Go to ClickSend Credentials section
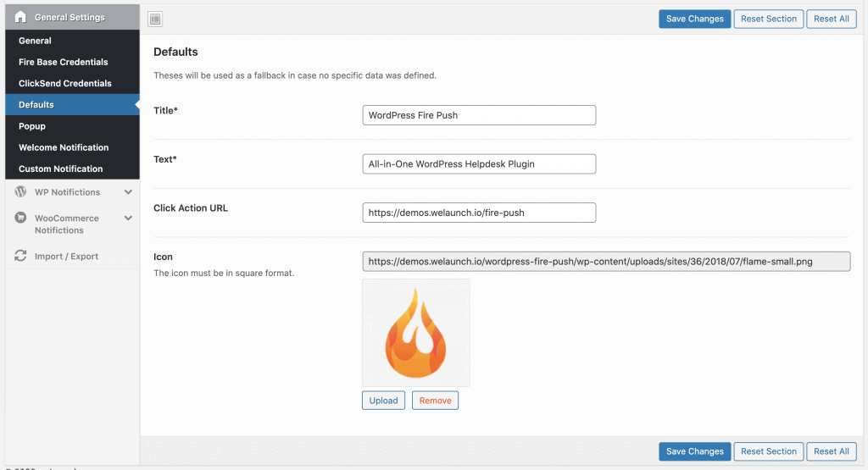This screenshot has width=868, height=470. (x=64, y=83)
